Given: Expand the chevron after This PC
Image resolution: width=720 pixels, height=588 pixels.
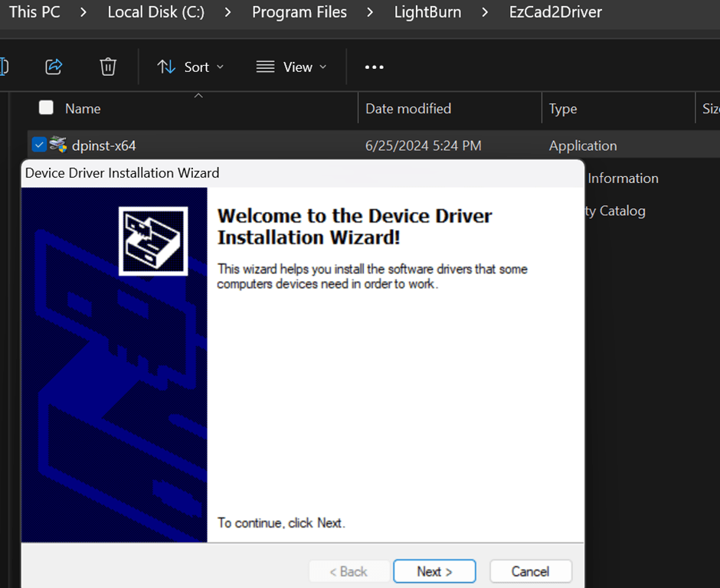Looking at the screenshot, I should point(83,12).
